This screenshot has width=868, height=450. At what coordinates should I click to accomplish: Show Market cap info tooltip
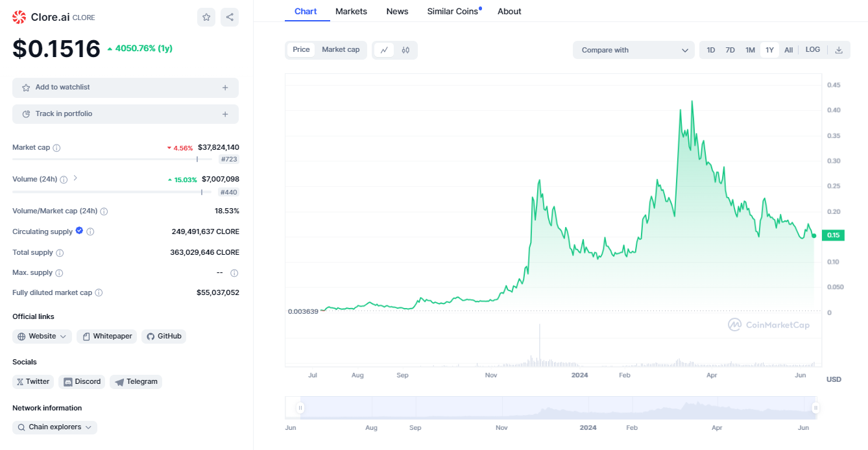[56, 148]
